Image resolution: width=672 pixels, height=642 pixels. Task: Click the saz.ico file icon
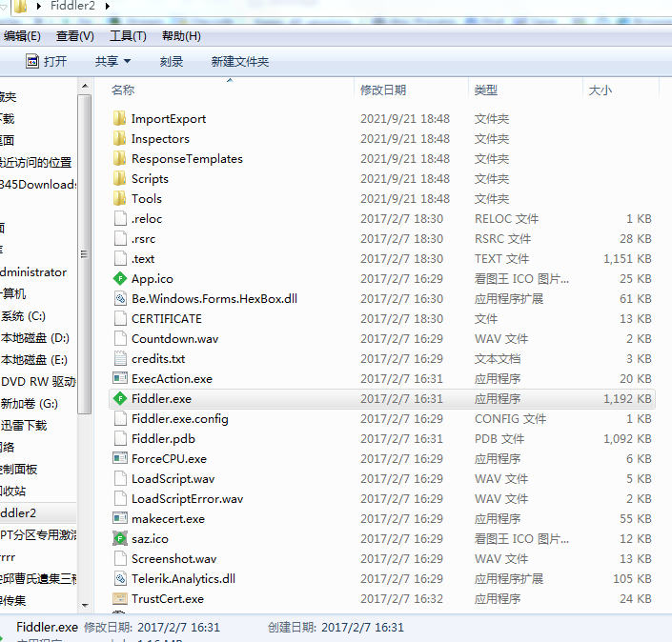click(120, 539)
